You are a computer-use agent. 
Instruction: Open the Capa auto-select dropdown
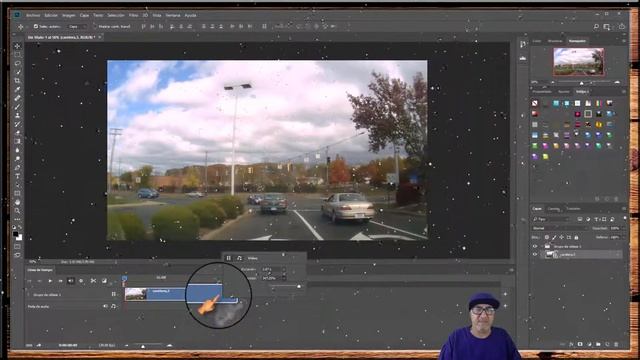point(77,27)
